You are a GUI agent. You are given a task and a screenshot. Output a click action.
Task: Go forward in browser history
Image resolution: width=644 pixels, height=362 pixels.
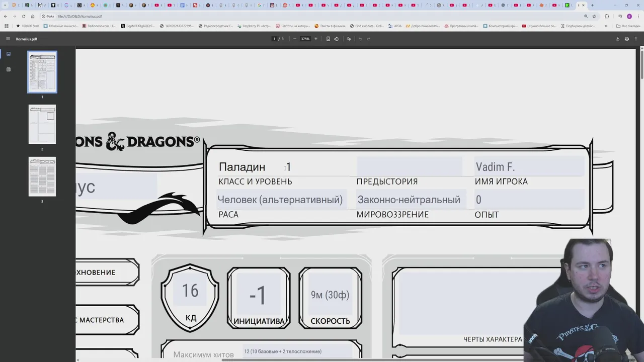[x=15, y=16]
